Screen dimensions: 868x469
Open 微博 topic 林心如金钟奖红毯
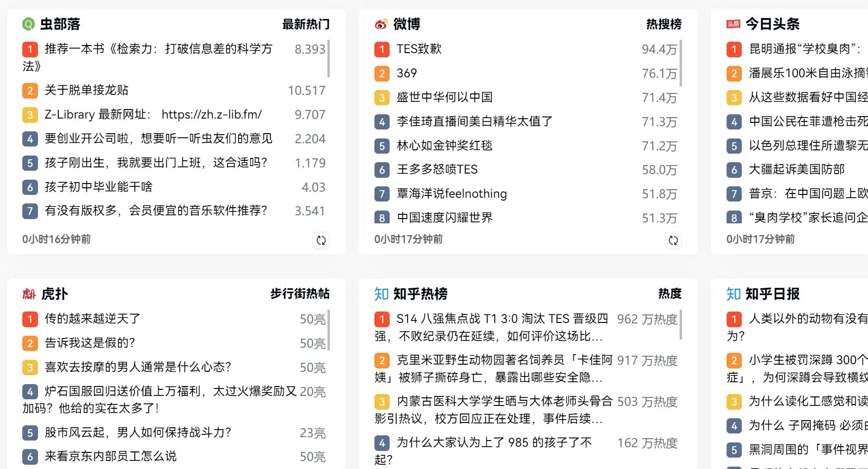point(445,145)
